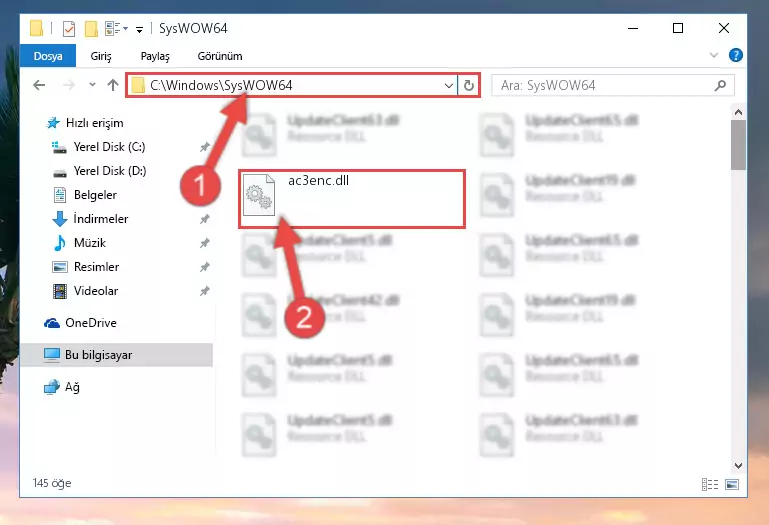Click the New folder icon in title bar
The image size is (769, 525).
click(91, 29)
